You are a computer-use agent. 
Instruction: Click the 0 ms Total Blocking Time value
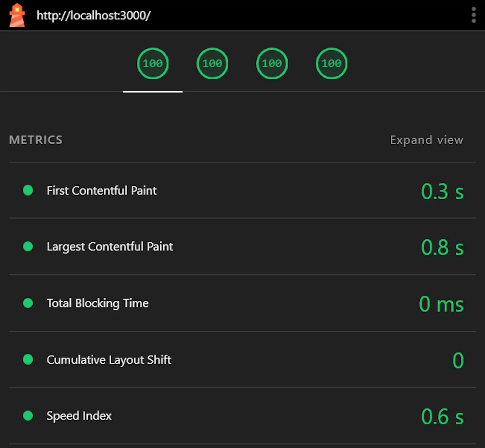click(x=441, y=304)
